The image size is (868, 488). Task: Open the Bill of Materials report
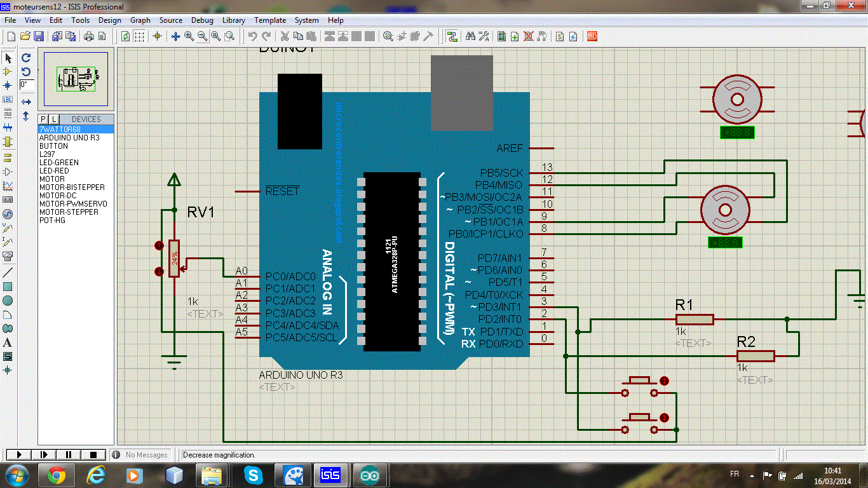pos(559,36)
